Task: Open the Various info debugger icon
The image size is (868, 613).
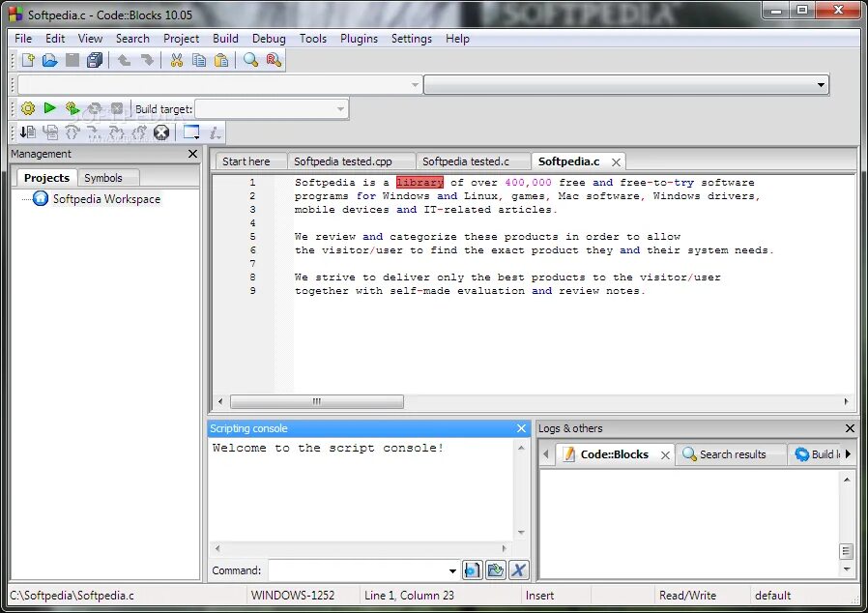Action: click(215, 132)
